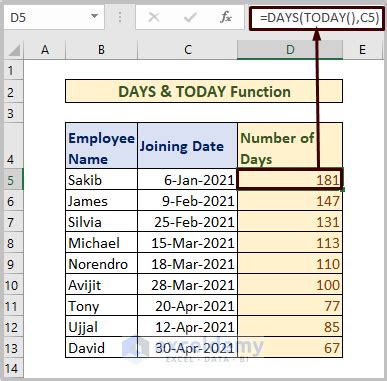This screenshot has height=381, width=387.
Task: Click the 'Joining Date' header cell
Action: click(x=187, y=146)
